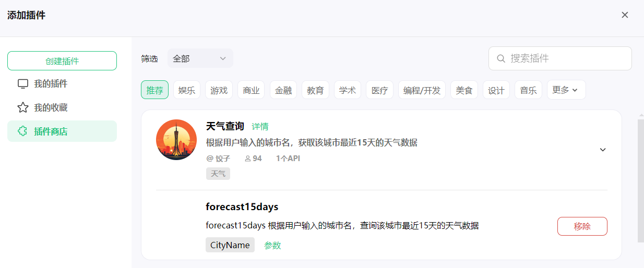Screen dimensions: 644x268
Task: Expand the 更多 categories dropdown
Action: tap(566, 90)
